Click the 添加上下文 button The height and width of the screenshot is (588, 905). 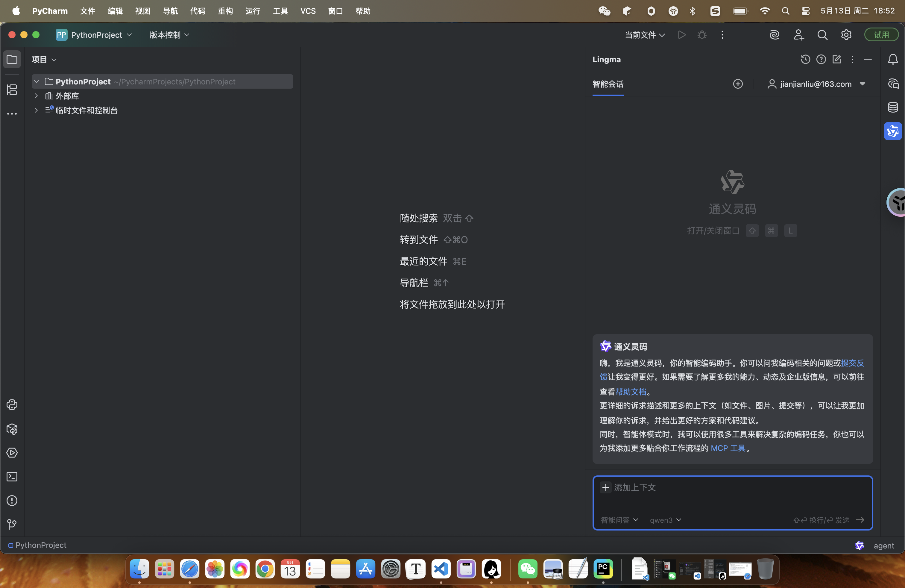click(628, 487)
